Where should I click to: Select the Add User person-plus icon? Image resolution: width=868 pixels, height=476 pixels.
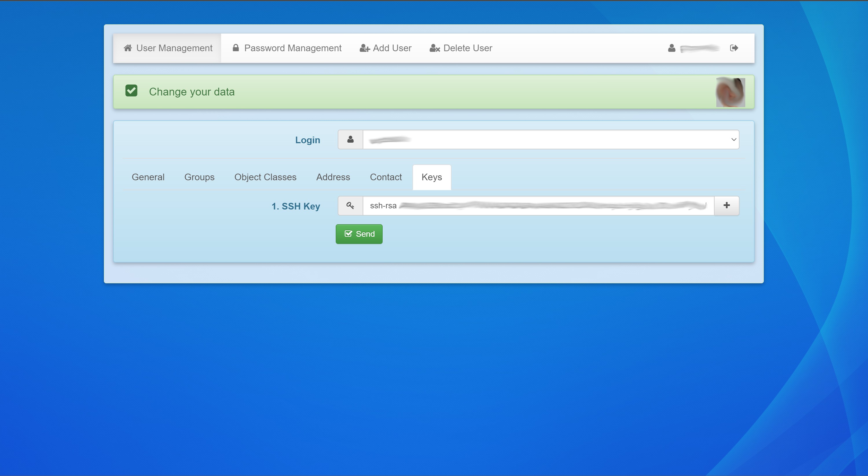[x=364, y=48]
